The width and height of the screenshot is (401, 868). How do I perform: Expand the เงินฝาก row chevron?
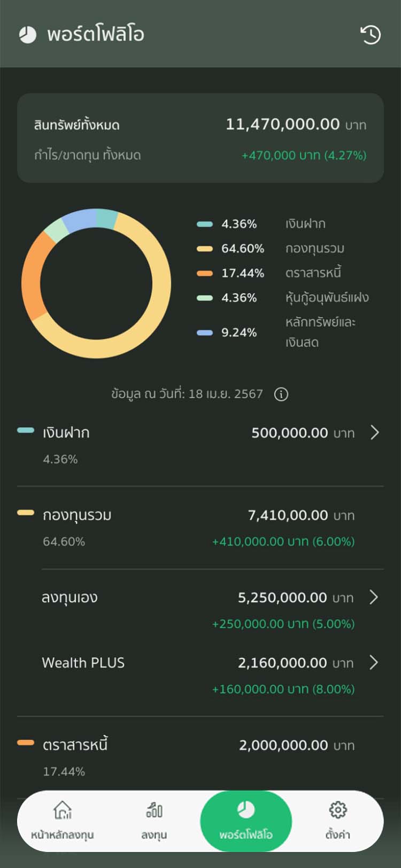coord(375,432)
